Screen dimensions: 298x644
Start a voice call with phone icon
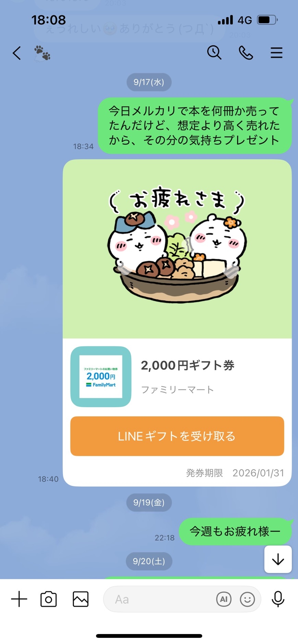point(246,53)
